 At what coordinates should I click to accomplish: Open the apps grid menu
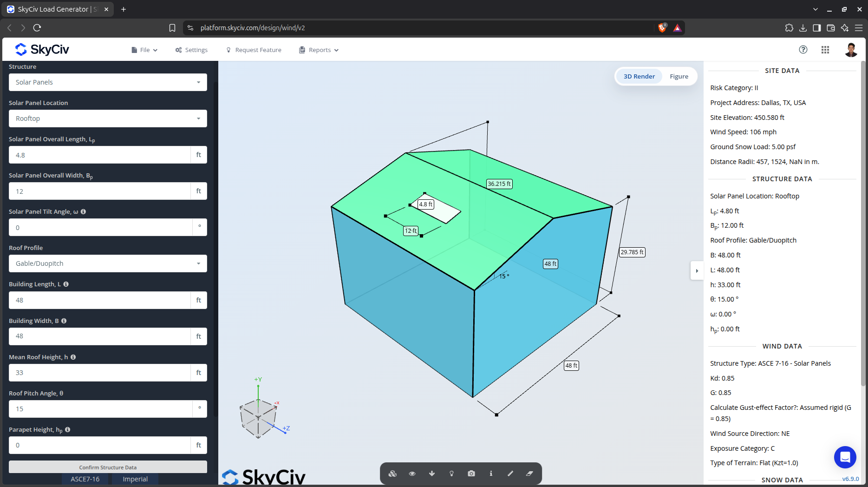click(825, 50)
